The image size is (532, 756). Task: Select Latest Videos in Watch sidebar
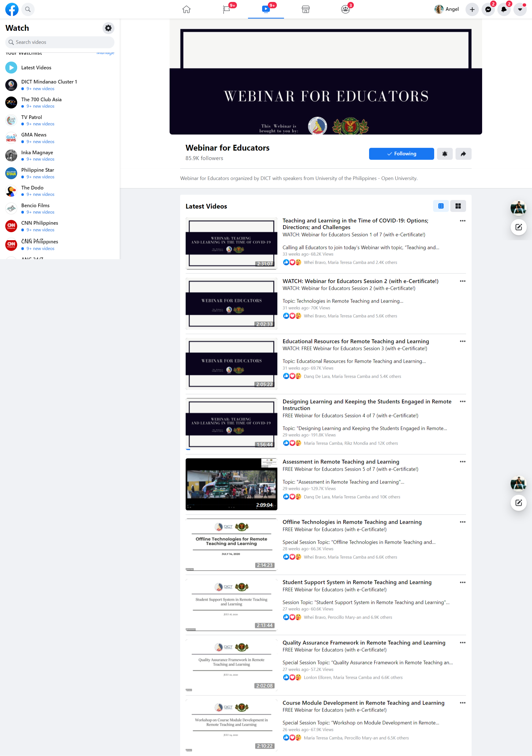coord(36,67)
